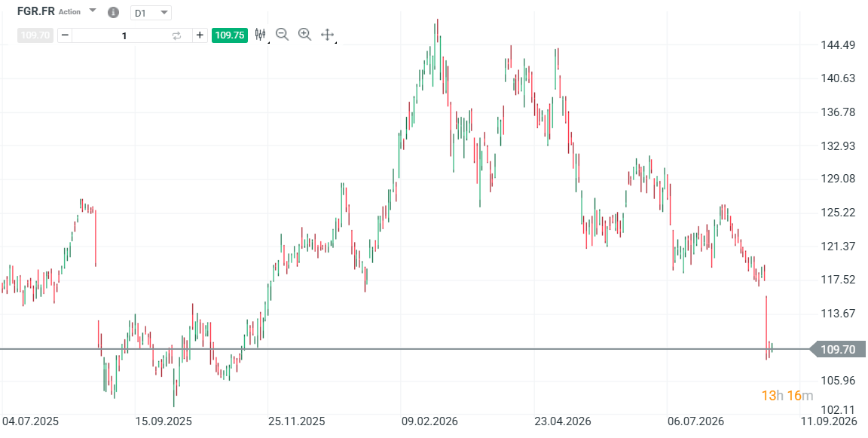Click the 125.22 price axis value
The image size is (868, 438).
coord(838,213)
